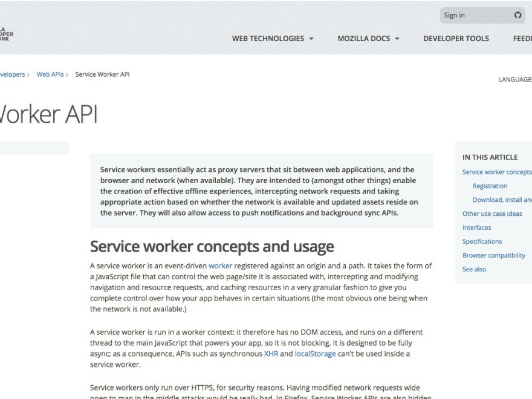
Task: Follow the inline worker hyperlink
Action: tap(219, 265)
